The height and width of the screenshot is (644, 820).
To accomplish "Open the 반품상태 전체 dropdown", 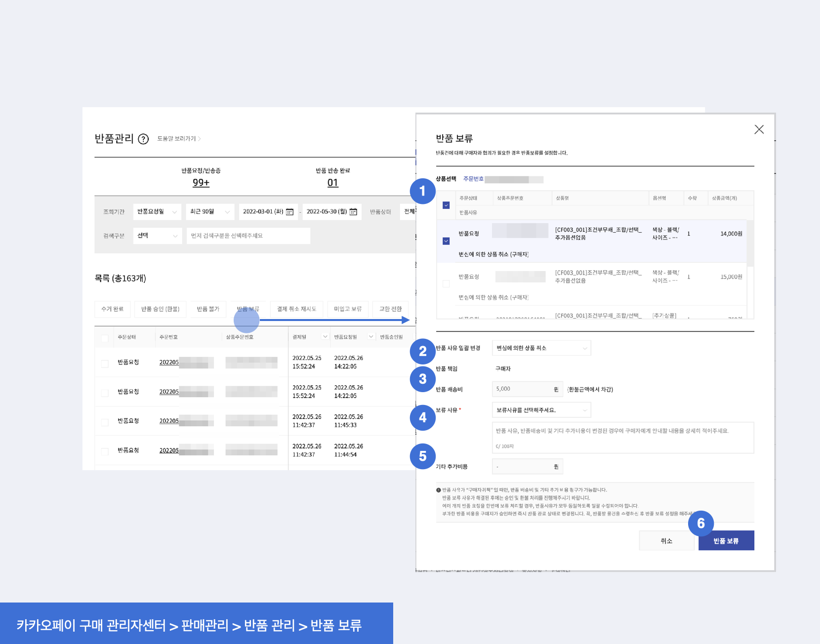I will pos(408,212).
